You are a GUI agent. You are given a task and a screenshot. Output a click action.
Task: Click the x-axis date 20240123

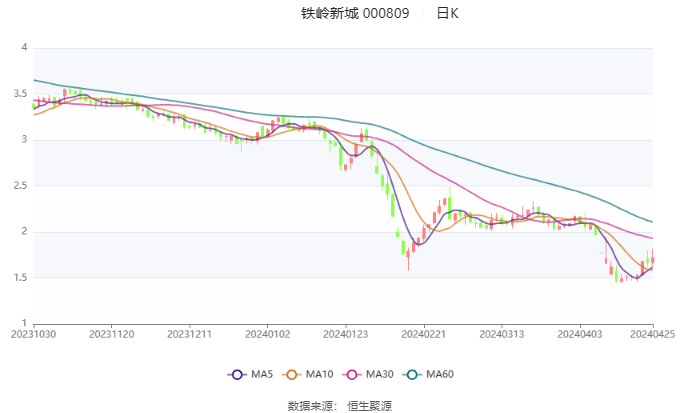pyautogui.click(x=346, y=334)
